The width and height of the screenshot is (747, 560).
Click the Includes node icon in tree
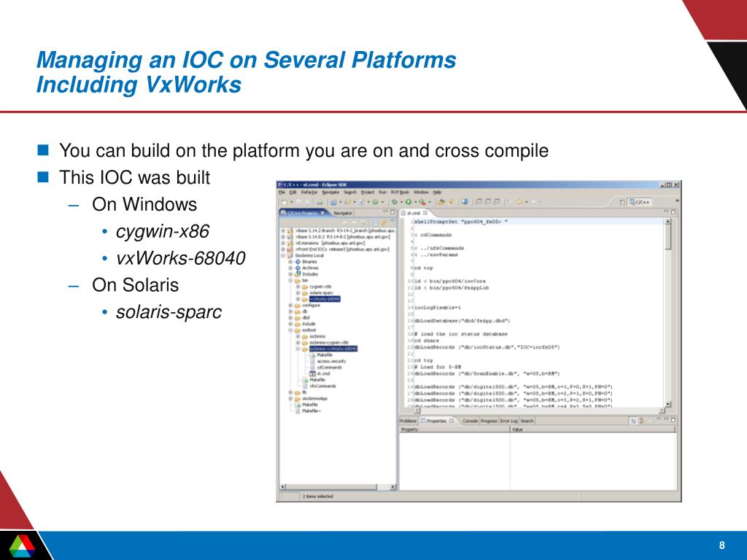298,274
